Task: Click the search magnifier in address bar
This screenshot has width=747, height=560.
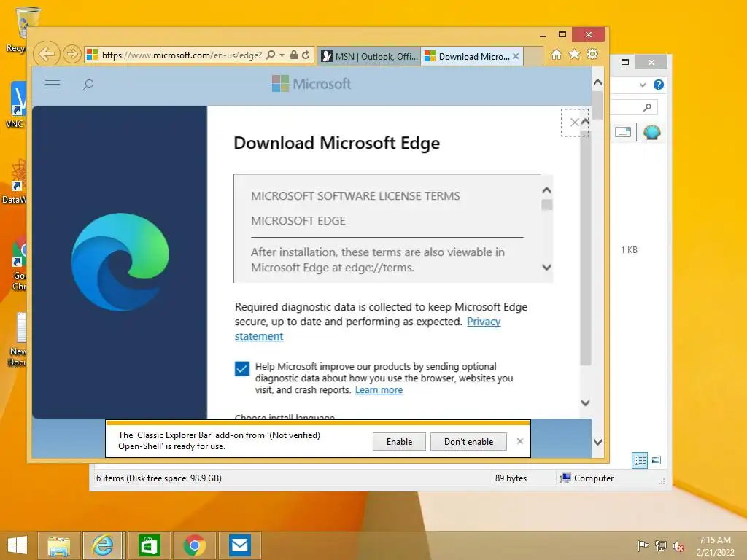Action: tap(271, 55)
